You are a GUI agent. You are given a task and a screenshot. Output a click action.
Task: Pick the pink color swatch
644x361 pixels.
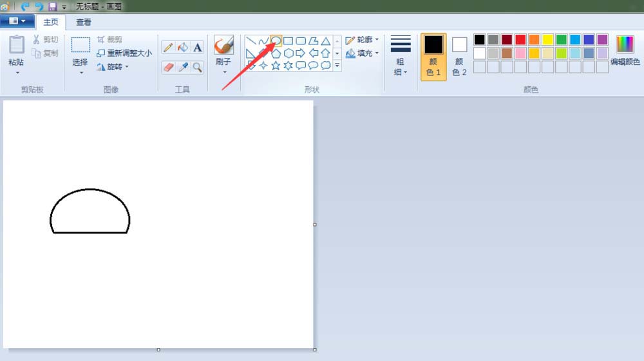(x=520, y=53)
